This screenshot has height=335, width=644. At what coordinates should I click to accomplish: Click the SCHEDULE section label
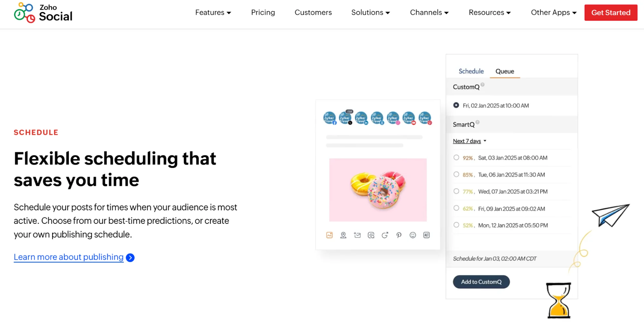(x=36, y=132)
